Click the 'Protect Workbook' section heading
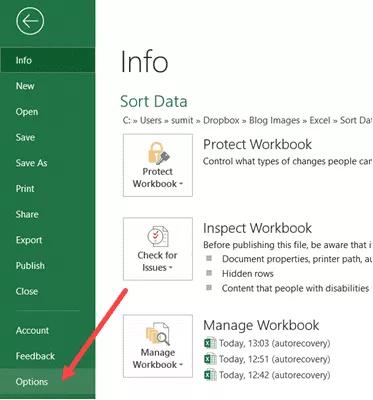Viewport: 373px width, 400px height. coord(257,144)
